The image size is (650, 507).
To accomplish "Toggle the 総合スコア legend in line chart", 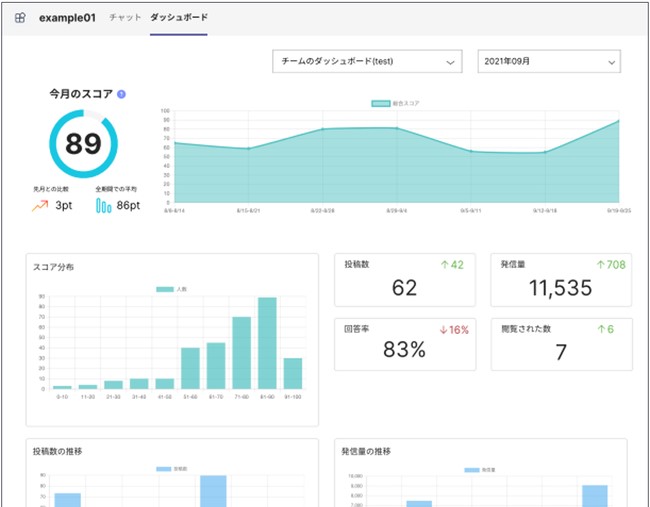I will 395,104.
